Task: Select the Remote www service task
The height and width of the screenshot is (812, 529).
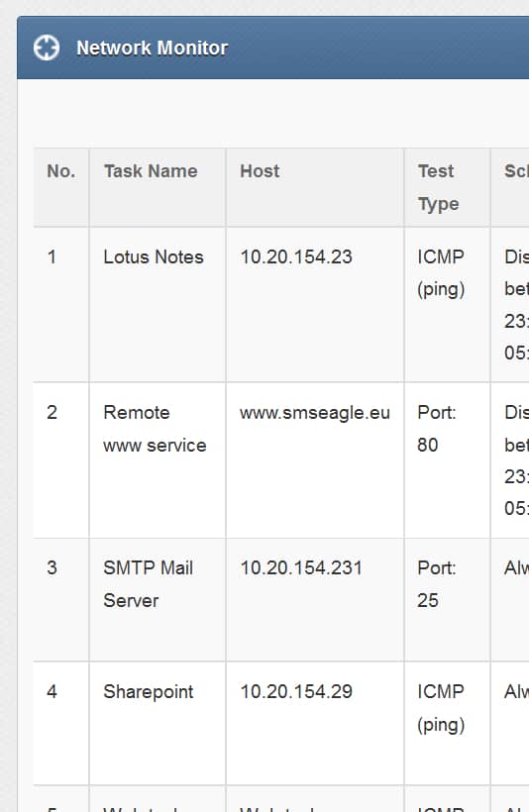Action: pyautogui.click(x=155, y=429)
